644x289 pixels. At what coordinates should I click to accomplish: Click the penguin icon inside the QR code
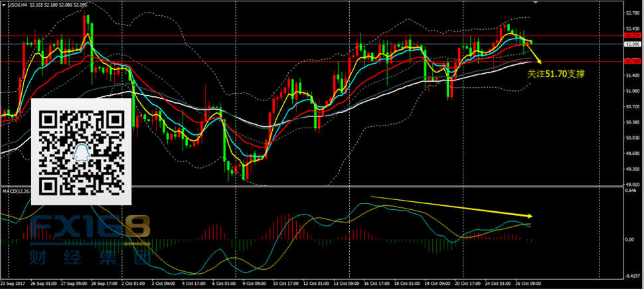click(82, 153)
